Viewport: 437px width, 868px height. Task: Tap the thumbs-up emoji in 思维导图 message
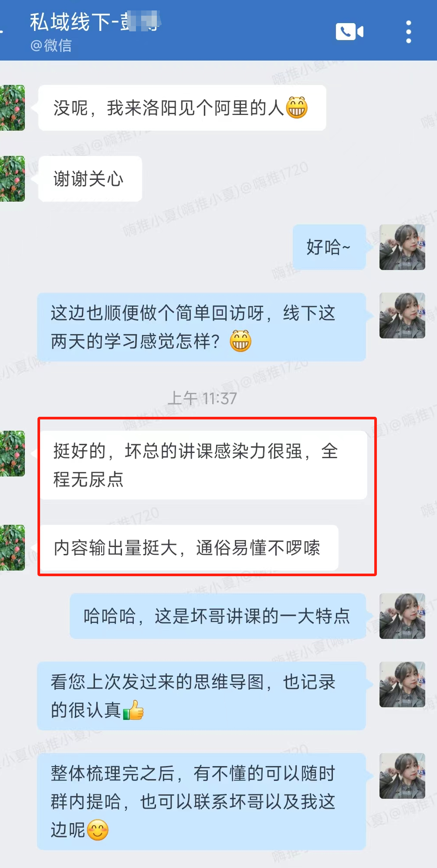[x=133, y=710]
